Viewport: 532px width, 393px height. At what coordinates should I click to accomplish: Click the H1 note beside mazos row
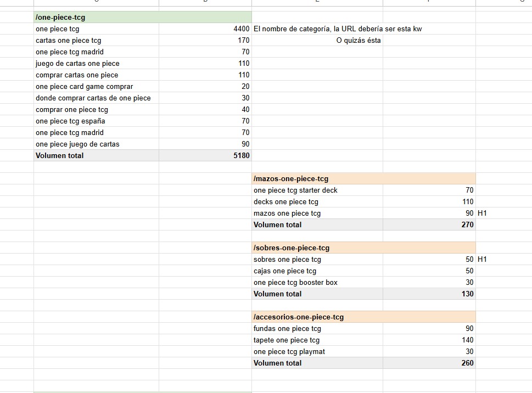pos(482,214)
